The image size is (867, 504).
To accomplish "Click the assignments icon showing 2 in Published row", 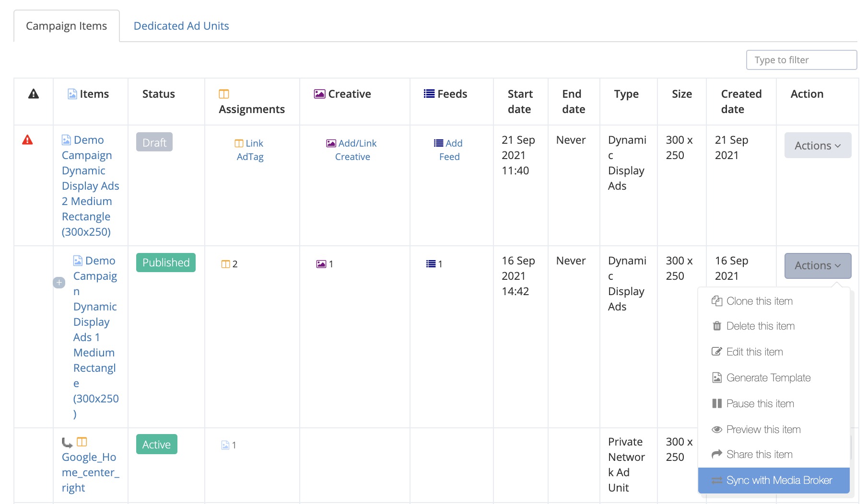I will [x=225, y=264].
